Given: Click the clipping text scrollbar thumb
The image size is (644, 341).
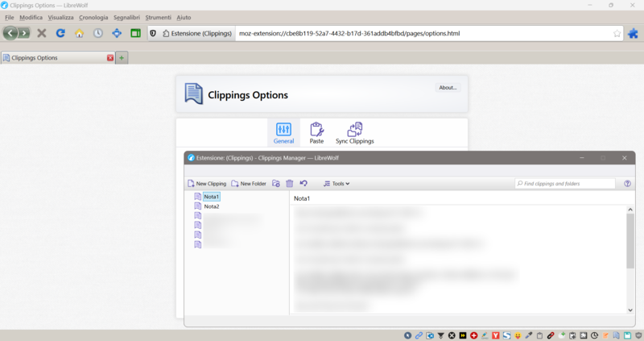Looking at the screenshot, I should pyautogui.click(x=630, y=241).
